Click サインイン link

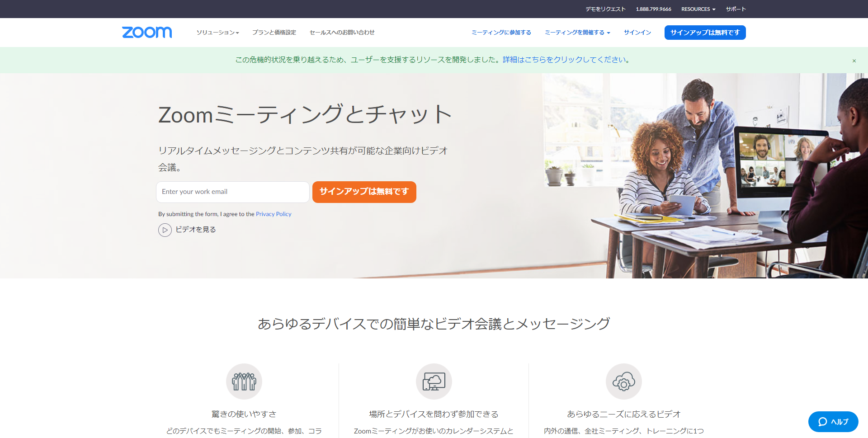(x=637, y=33)
